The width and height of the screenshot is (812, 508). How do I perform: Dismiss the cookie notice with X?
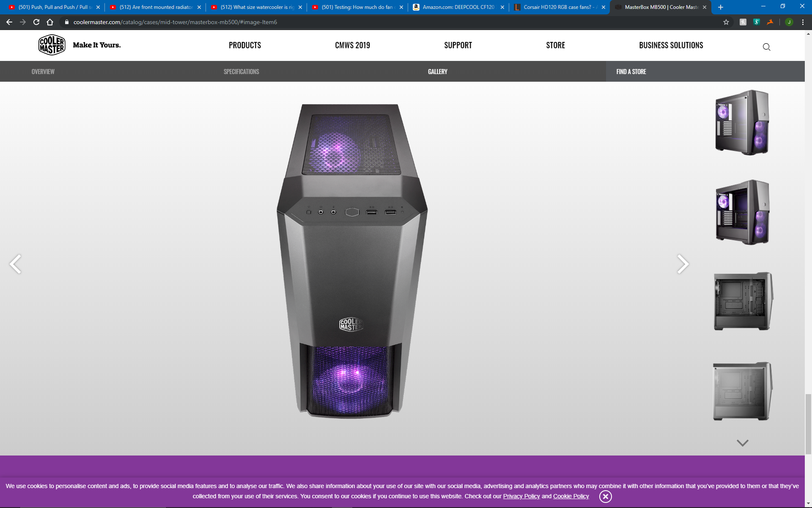point(606,497)
